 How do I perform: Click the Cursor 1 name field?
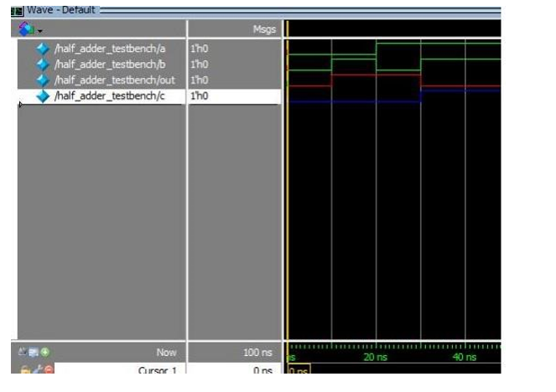pyautogui.click(x=121, y=369)
